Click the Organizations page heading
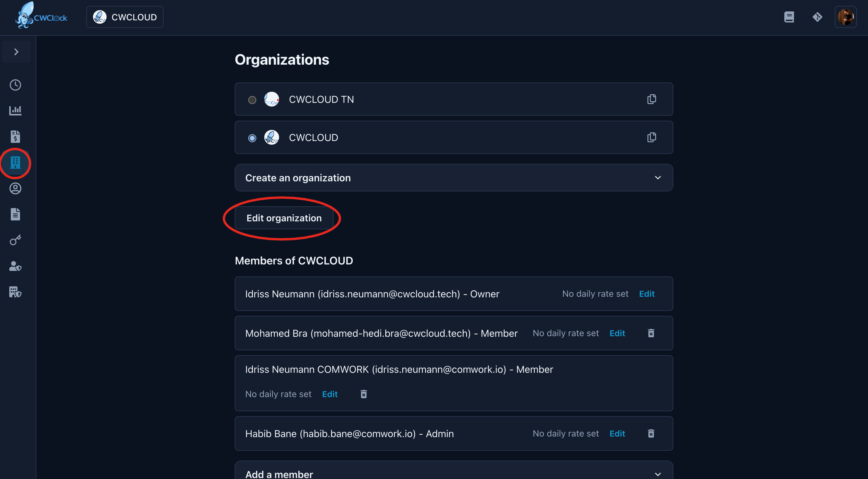868x479 pixels. click(282, 60)
